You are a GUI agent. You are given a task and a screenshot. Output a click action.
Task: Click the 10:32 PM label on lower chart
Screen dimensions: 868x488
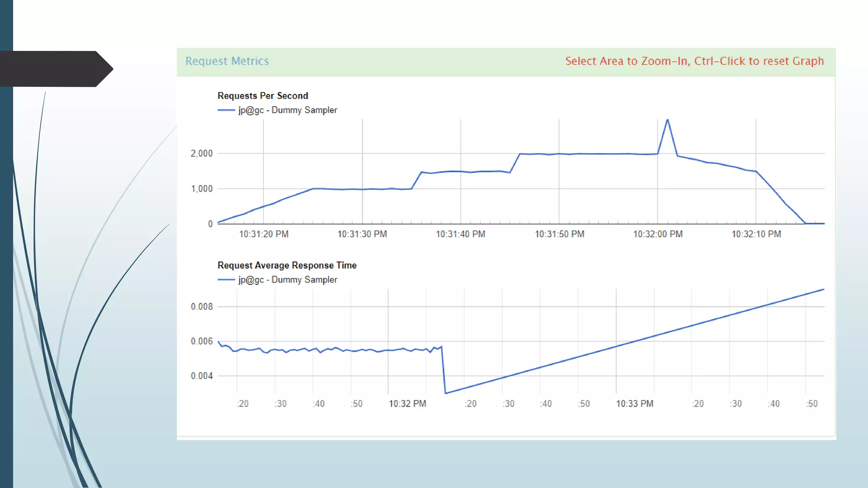pos(407,404)
